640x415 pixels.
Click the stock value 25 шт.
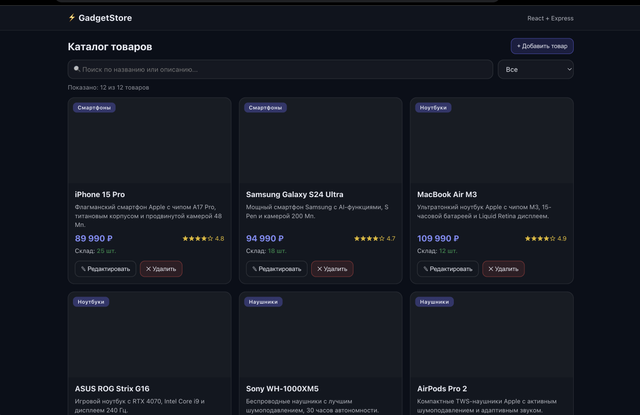106,251
